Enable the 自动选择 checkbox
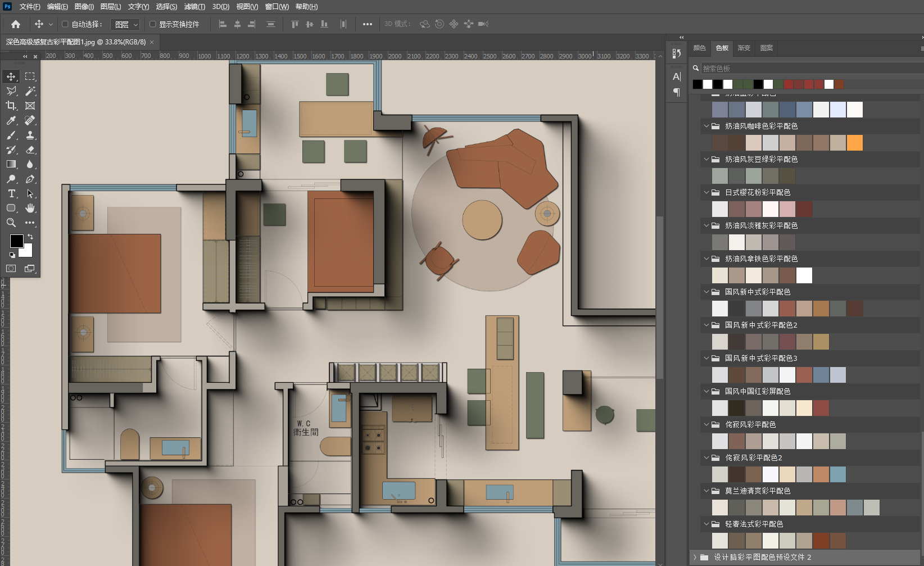This screenshot has height=566, width=924. click(65, 24)
